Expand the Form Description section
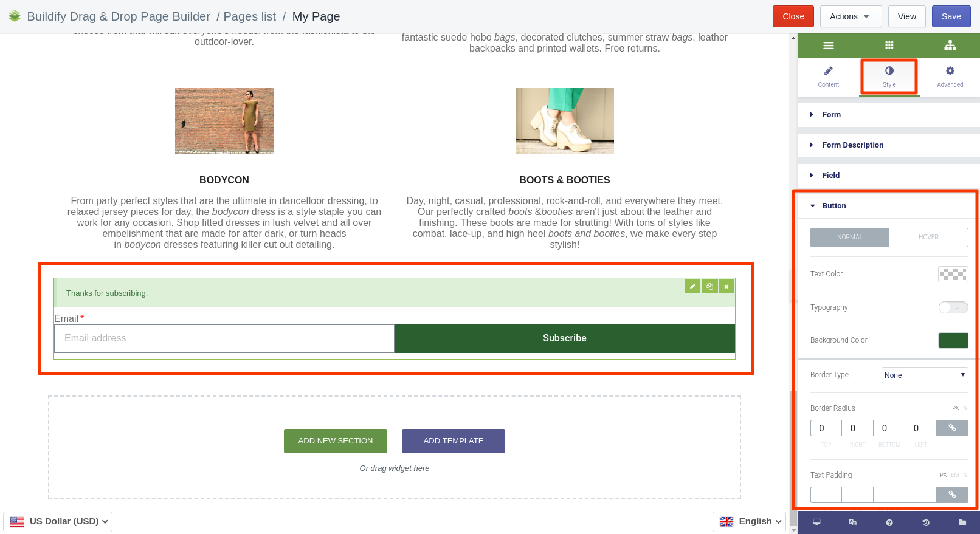 (x=889, y=145)
